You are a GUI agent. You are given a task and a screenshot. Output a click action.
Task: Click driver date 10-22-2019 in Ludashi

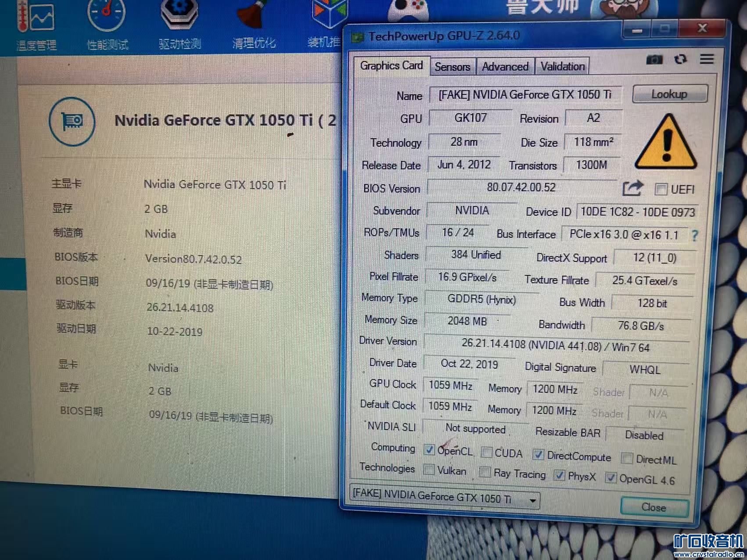click(x=175, y=332)
